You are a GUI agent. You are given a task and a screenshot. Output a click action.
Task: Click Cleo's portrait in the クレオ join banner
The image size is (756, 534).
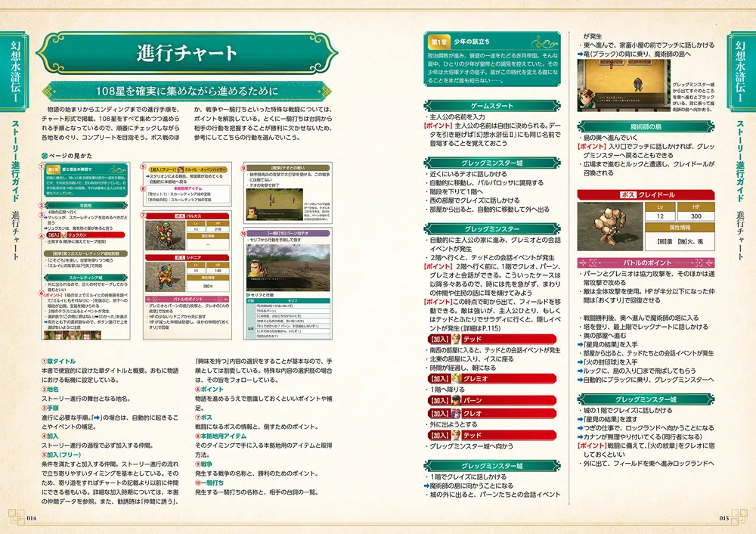tap(456, 414)
